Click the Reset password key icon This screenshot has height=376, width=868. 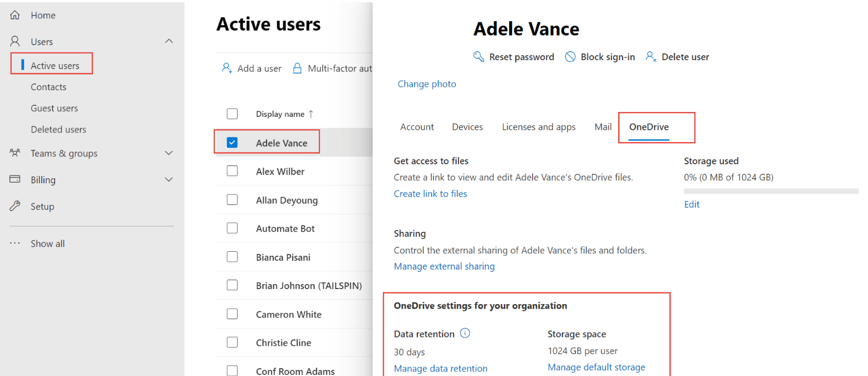(x=479, y=57)
